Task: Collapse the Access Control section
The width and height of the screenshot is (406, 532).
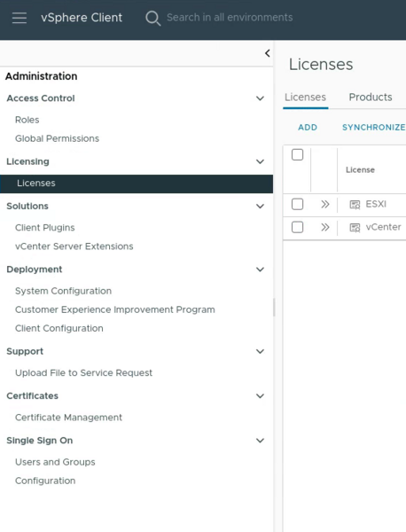Action: (x=260, y=98)
